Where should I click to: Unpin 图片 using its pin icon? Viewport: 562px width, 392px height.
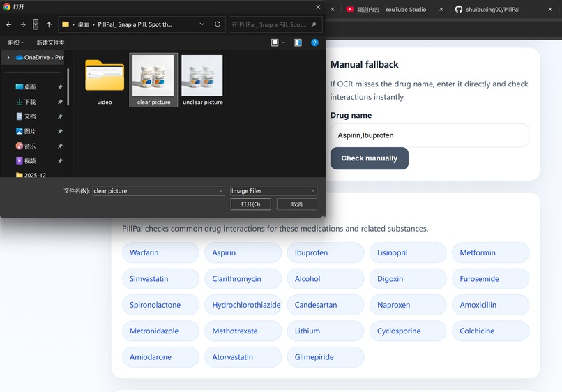point(60,131)
